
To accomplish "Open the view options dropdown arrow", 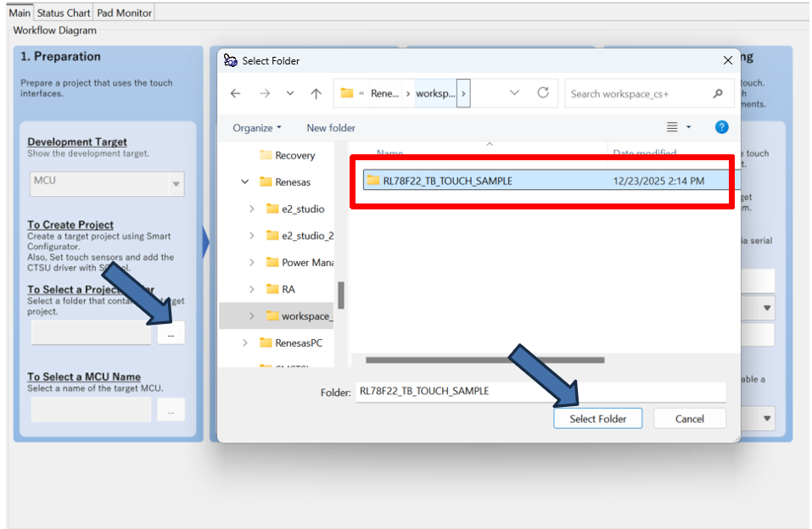I will coord(689,127).
